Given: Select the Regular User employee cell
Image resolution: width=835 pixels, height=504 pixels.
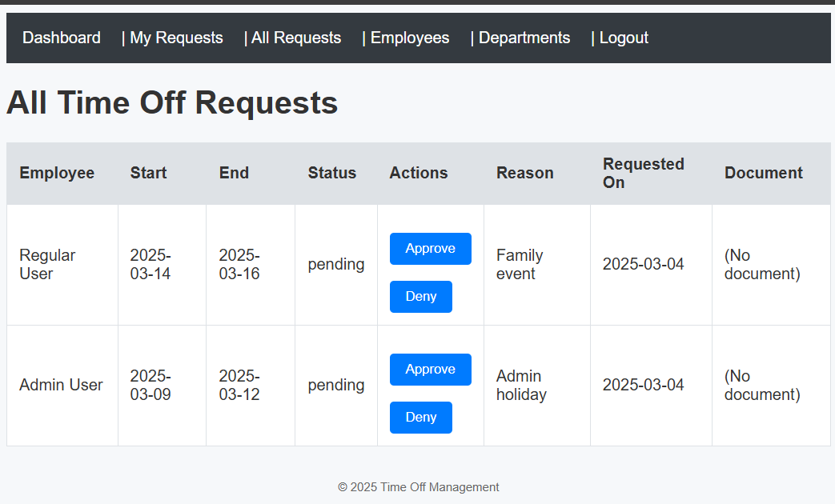Looking at the screenshot, I should coord(47,264).
